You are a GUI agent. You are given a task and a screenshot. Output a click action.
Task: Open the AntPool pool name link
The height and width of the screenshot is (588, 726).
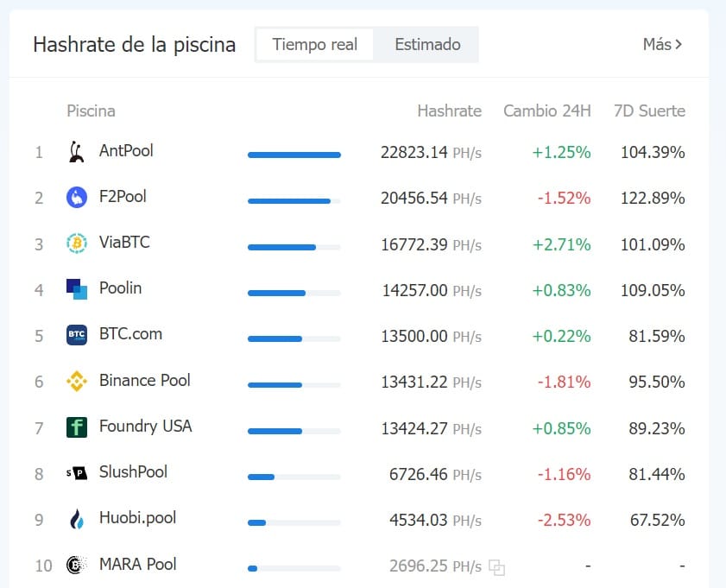(126, 150)
